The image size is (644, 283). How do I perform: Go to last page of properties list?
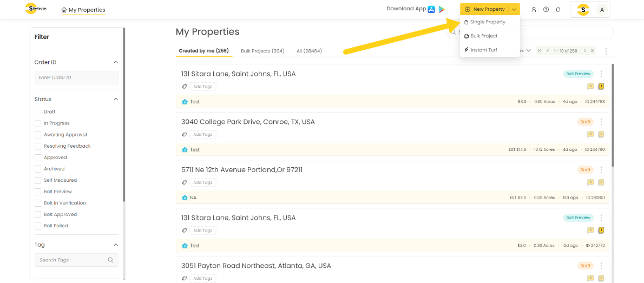click(x=593, y=51)
